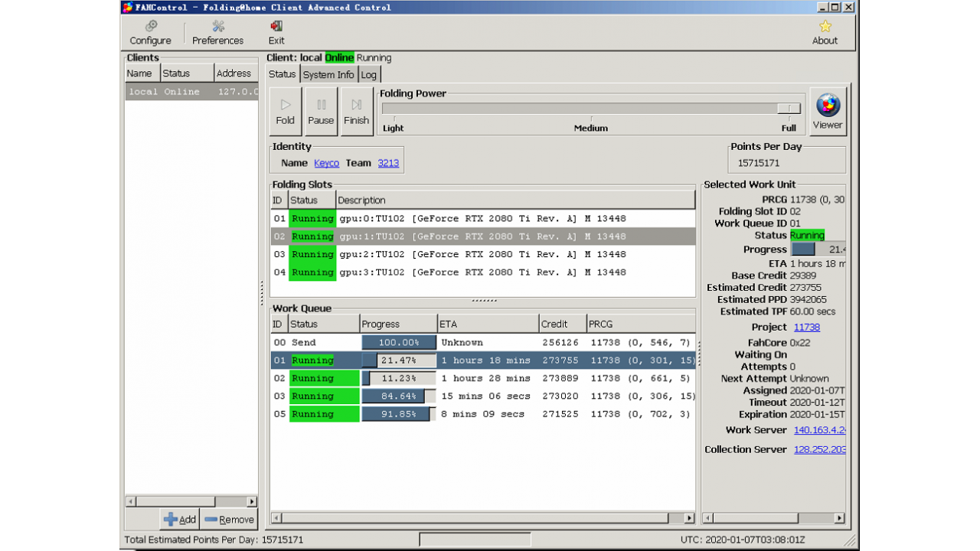980x551 pixels.
Task: Click credit 256126 in work queue
Action: click(x=560, y=343)
